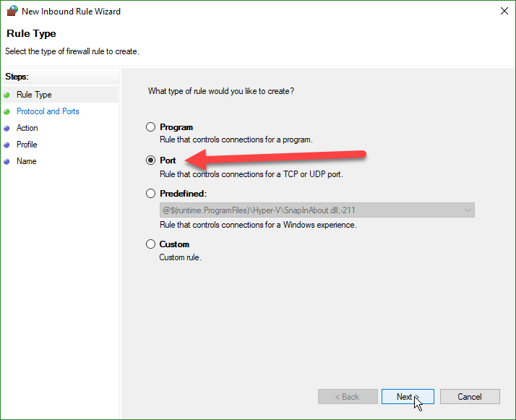This screenshot has width=516, height=420.
Task: Click the blue bullet beside Profile step
Action: pos(7,145)
